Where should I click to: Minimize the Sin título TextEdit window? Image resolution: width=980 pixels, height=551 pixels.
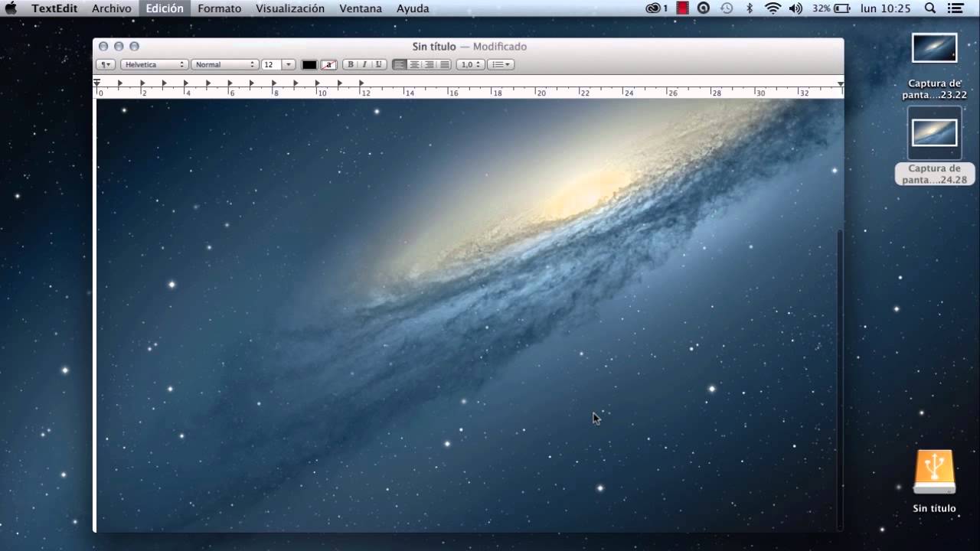tap(119, 47)
